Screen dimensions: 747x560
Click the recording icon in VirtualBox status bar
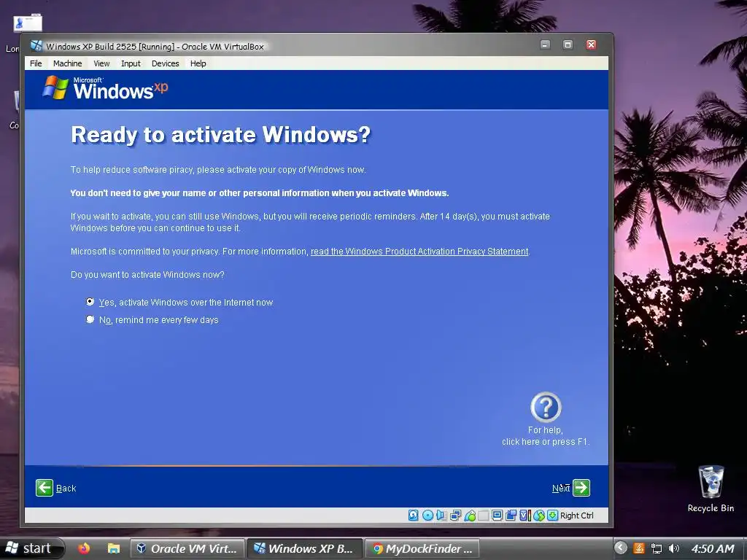[x=511, y=516]
